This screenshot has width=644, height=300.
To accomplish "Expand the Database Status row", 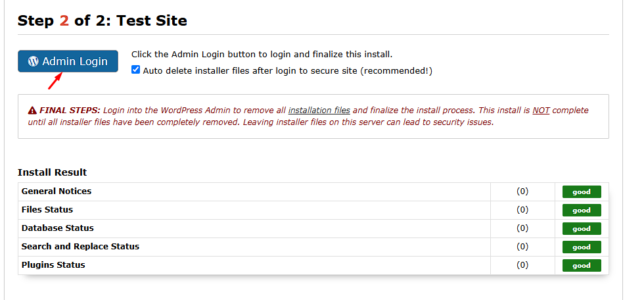I will 58,228.
